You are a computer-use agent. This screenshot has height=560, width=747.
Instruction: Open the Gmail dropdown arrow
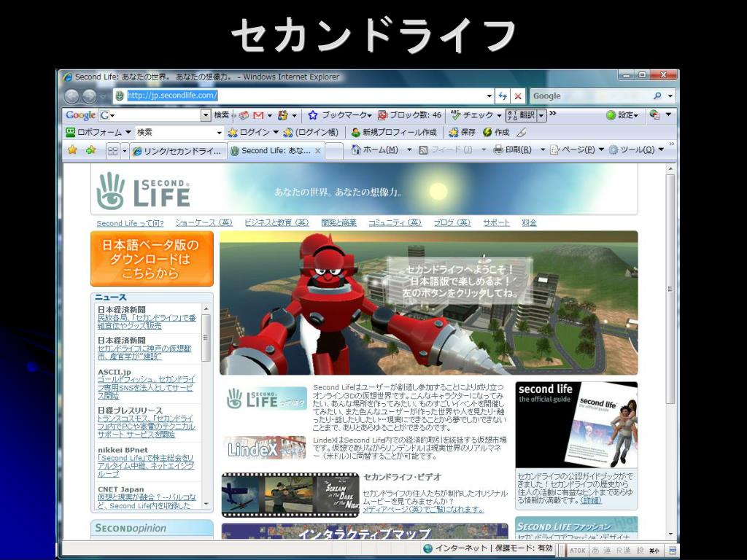click(270, 115)
